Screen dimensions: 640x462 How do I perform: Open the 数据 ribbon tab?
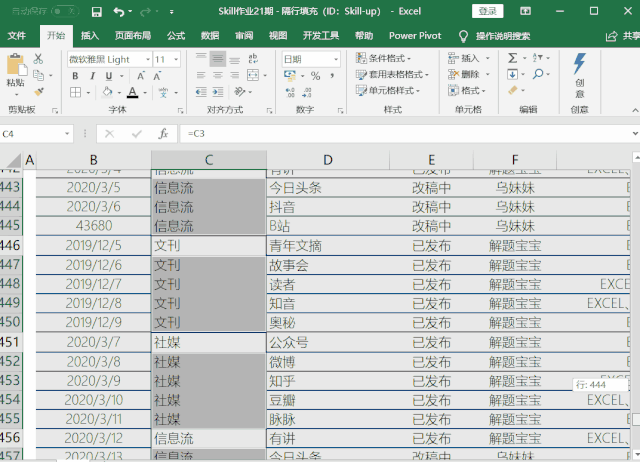click(x=210, y=35)
